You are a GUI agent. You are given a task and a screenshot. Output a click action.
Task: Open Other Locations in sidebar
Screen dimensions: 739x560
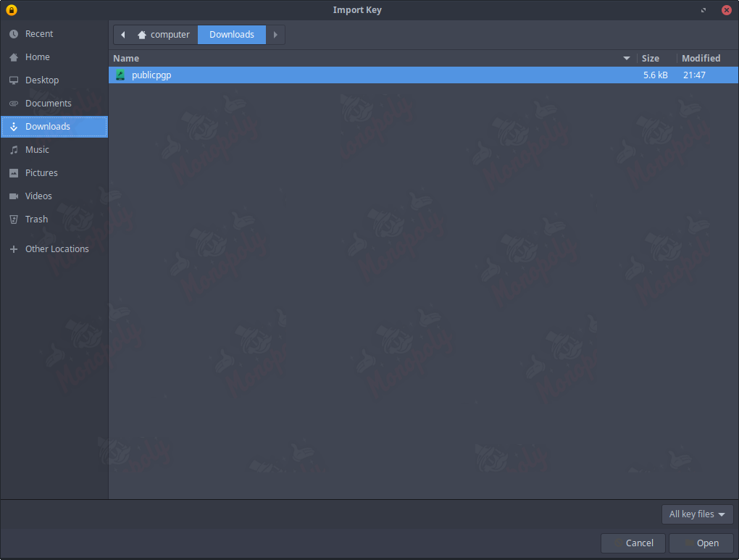point(57,249)
